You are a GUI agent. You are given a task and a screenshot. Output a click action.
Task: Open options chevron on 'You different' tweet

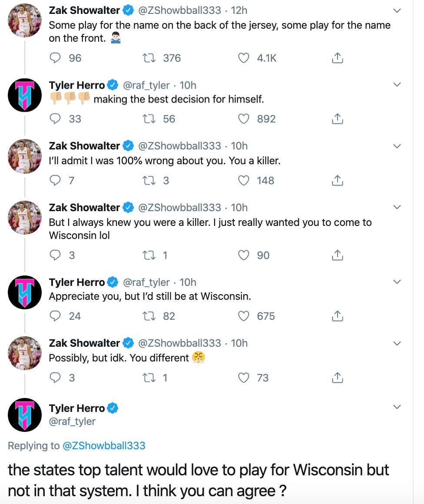click(397, 343)
